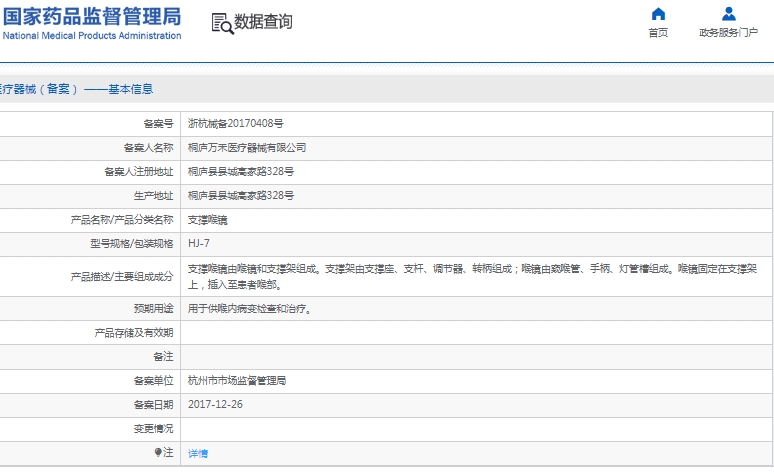Click the 型号规格/包装规格 label
774x474 pixels.
pos(132,243)
